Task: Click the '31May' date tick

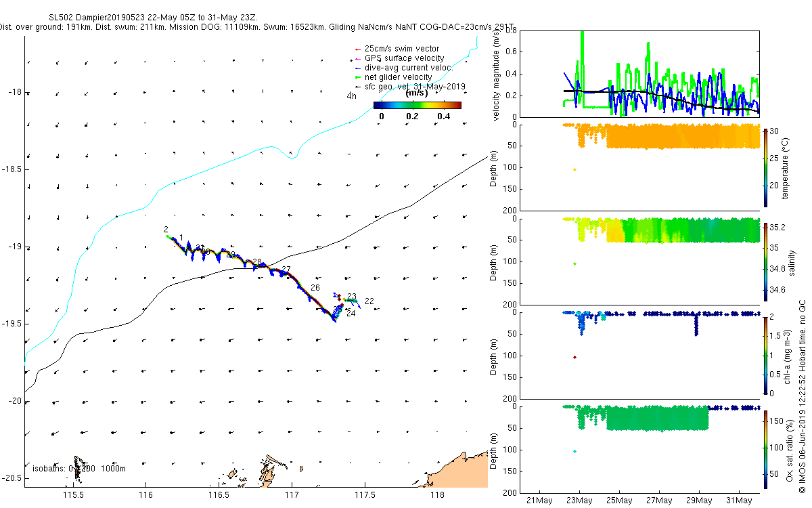Action: pyautogui.click(x=739, y=501)
